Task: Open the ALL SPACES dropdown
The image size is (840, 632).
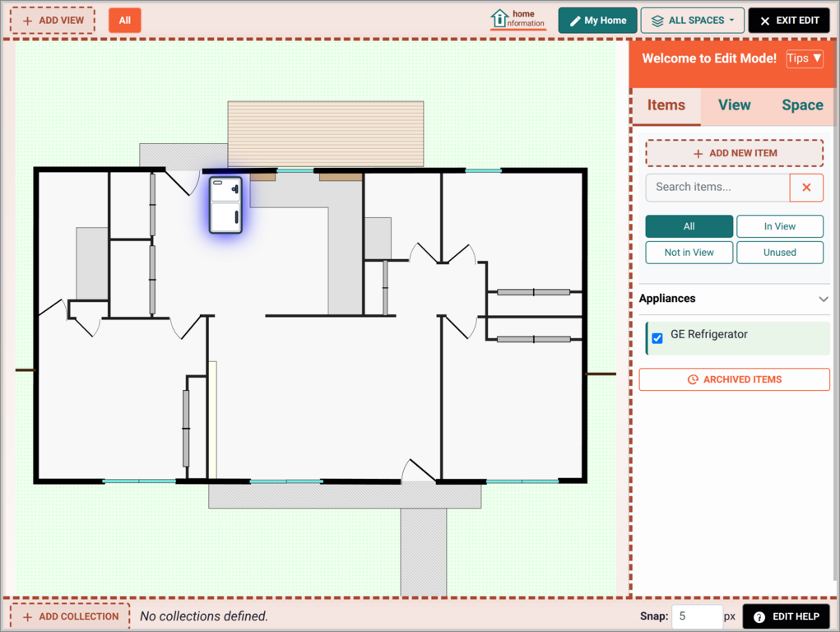Action: click(x=692, y=21)
